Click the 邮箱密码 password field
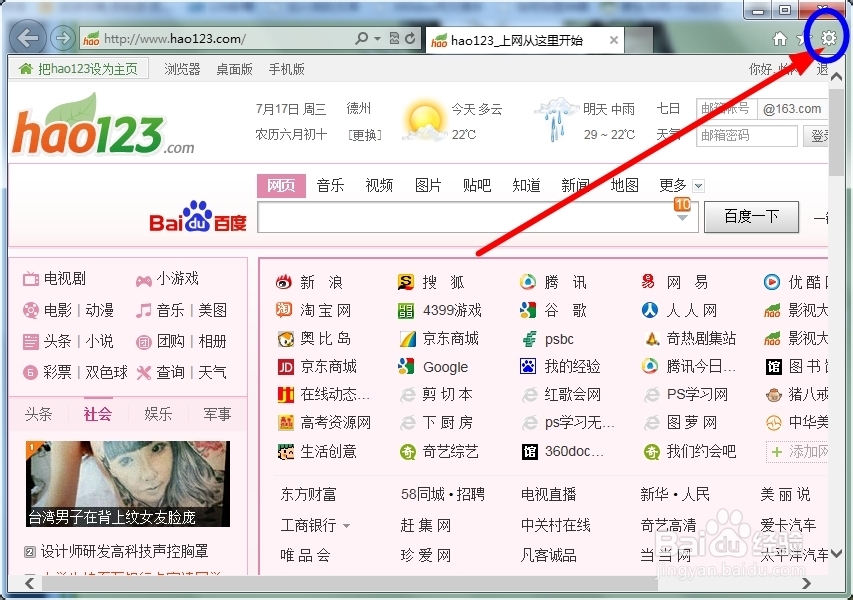The width and height of the screenshot is (853, 600). click(747, 135)
